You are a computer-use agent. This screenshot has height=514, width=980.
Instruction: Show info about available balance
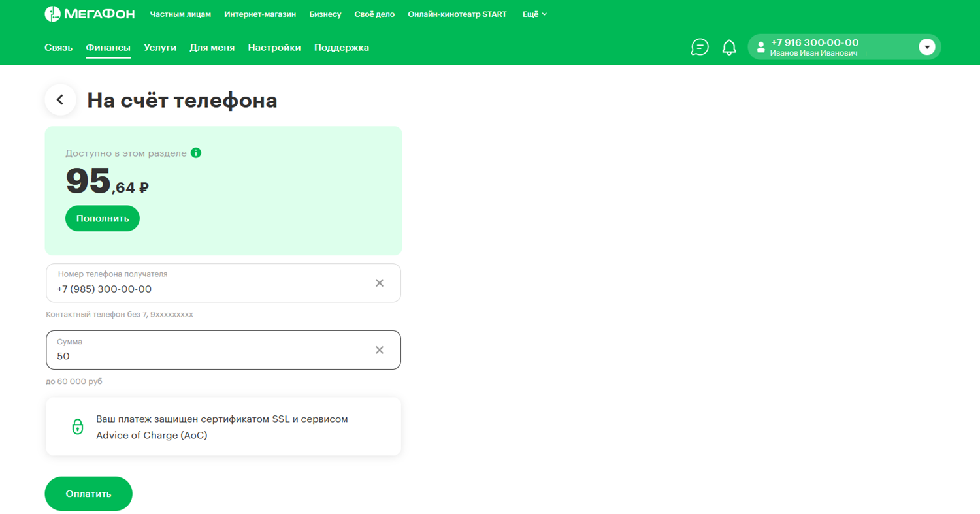point(196,153)
